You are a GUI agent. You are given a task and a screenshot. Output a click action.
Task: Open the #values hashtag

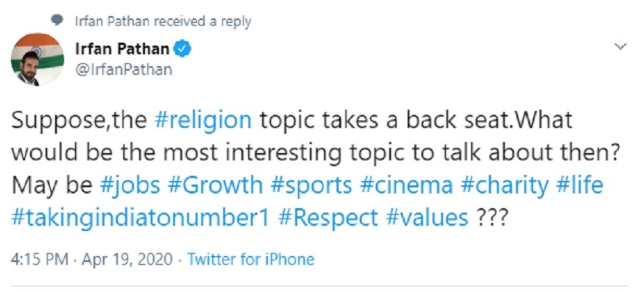427,218
